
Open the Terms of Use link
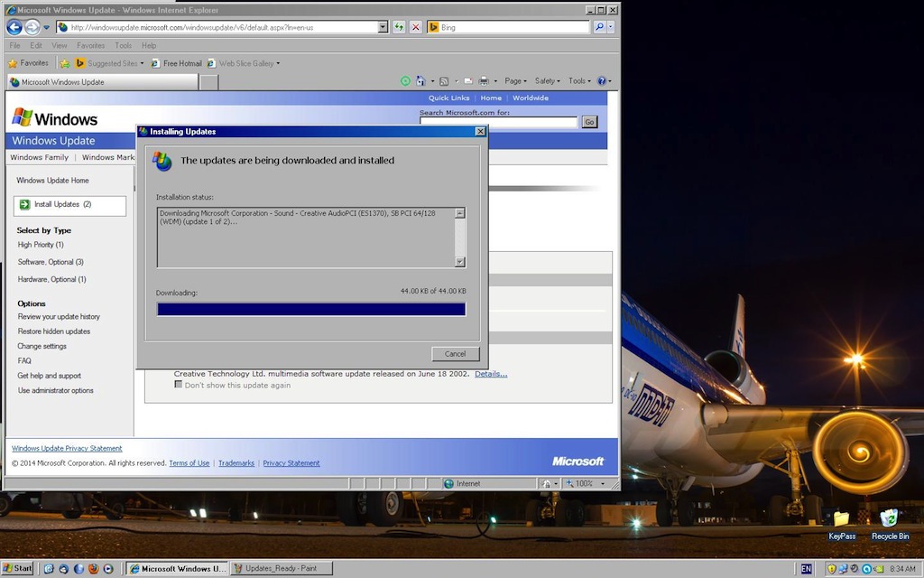(189, 463)
